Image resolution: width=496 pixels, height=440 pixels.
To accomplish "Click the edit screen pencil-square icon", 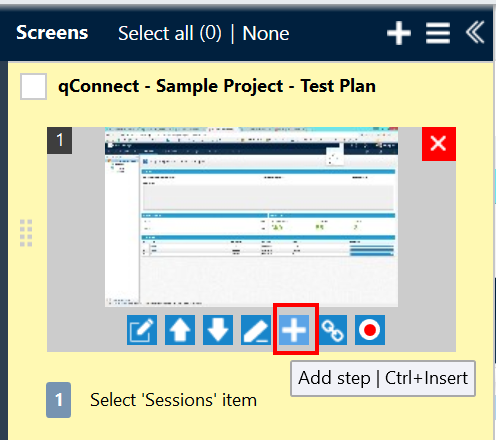I will 142,330.
